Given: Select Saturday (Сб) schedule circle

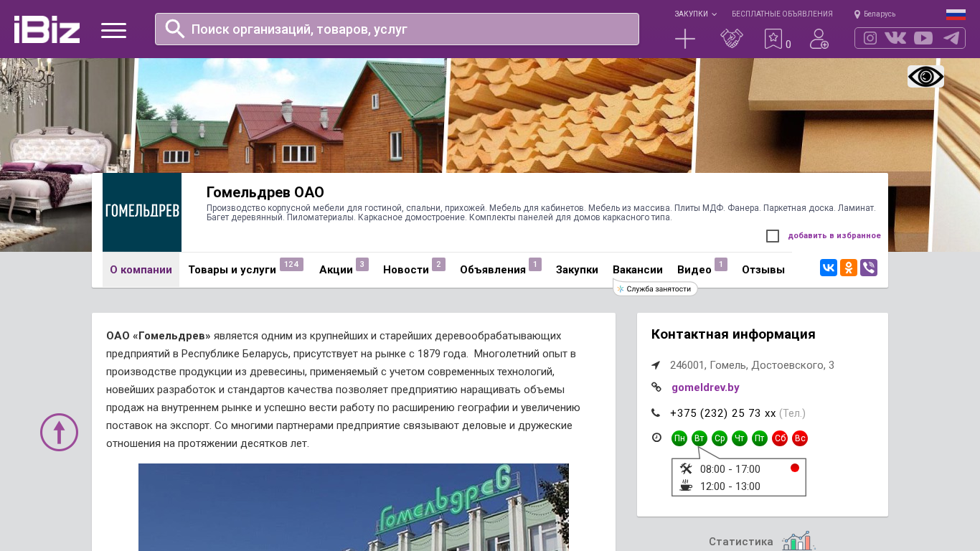Looking at the screenshot, I should [780, 438].
